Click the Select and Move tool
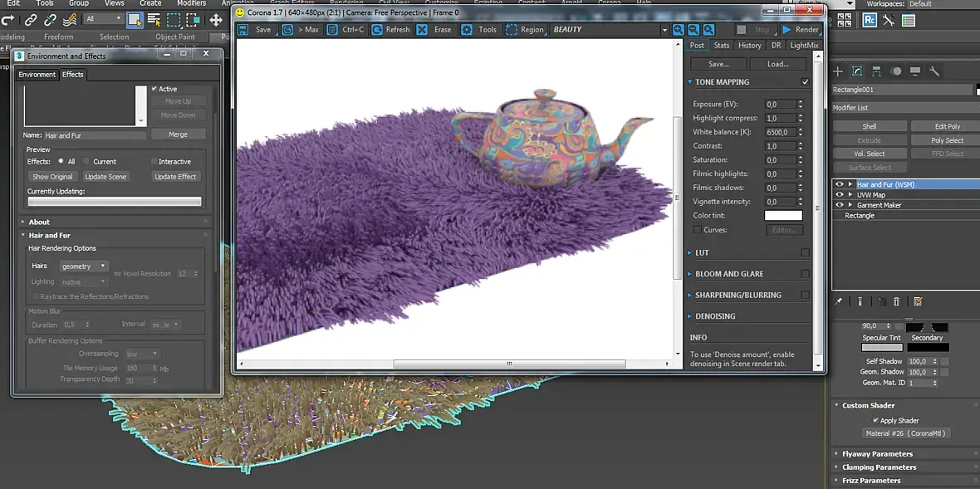This screenshot has height=489, width=980. point(216,19)
